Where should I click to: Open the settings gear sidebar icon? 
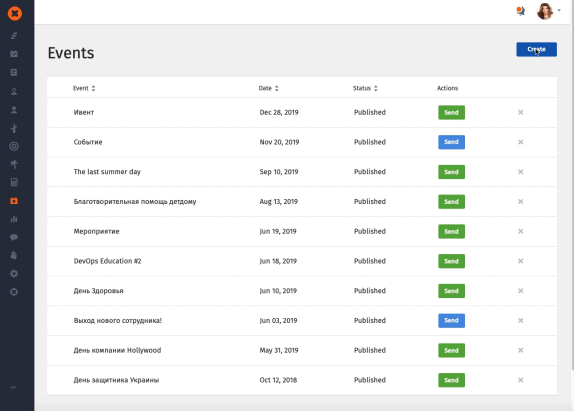[14, 273]
